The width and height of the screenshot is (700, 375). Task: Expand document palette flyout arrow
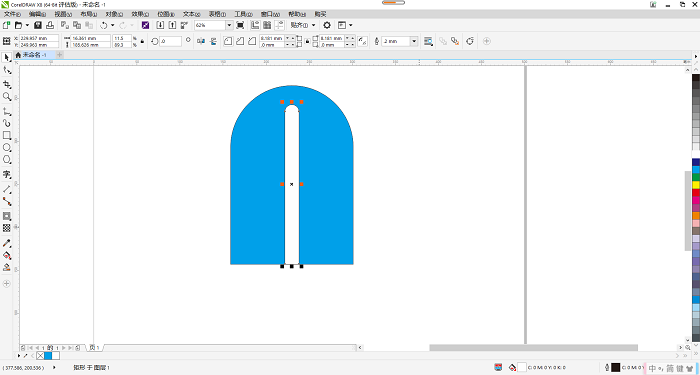point(19,356)
